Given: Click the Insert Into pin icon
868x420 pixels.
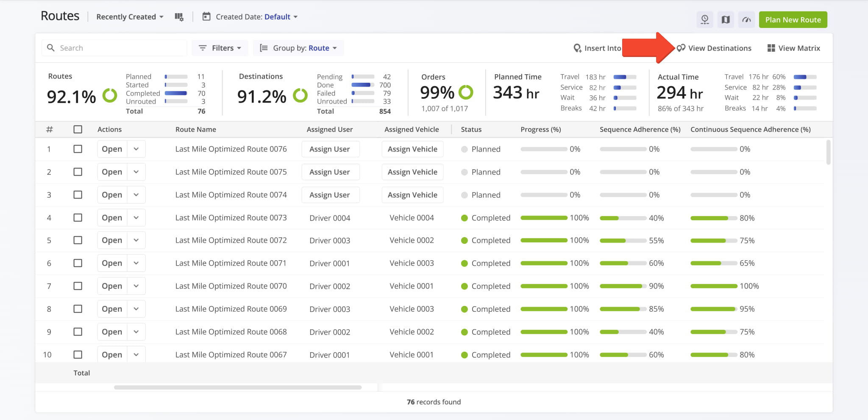Looking at the screenshot, I should [x=577, y=48].
